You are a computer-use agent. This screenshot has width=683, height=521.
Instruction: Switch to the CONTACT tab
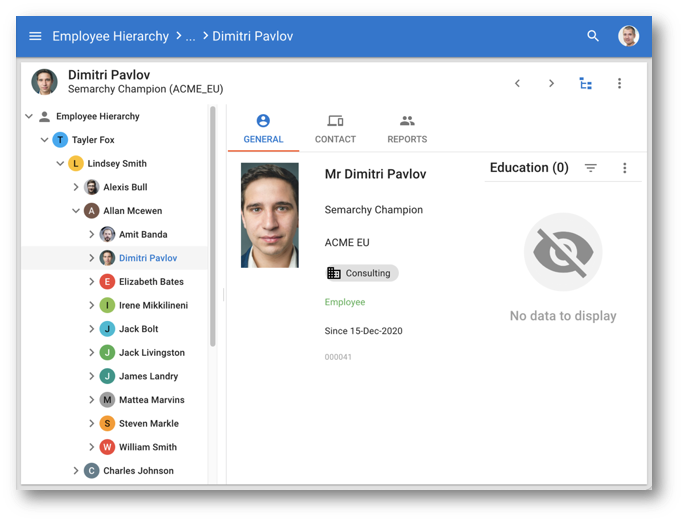tap(335, 129)
